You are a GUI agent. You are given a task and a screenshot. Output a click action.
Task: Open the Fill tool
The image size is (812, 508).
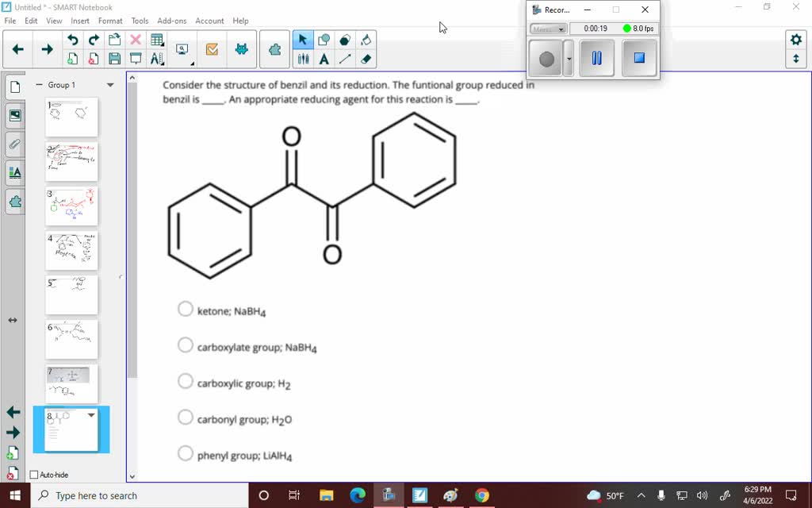click(x=366, y=39)
